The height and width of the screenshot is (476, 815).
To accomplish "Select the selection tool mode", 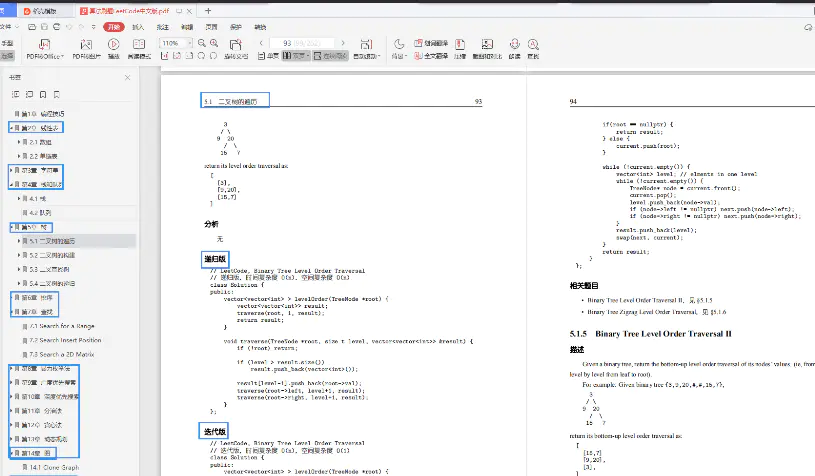I will 8,56.
